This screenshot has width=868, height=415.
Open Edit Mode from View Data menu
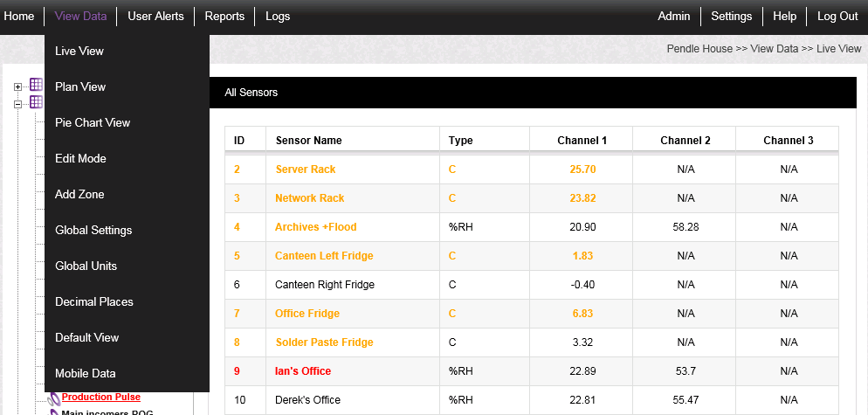pyautogui.click(x=80, y=159)
